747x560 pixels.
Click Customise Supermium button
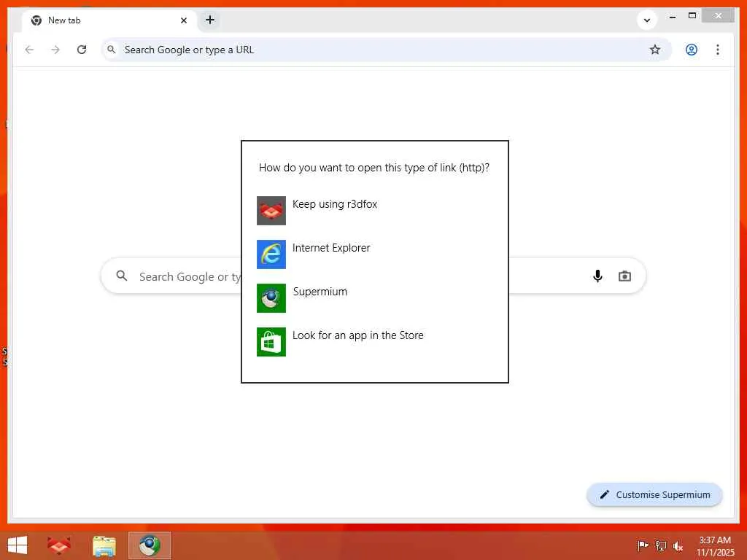[x=654, y=495]
